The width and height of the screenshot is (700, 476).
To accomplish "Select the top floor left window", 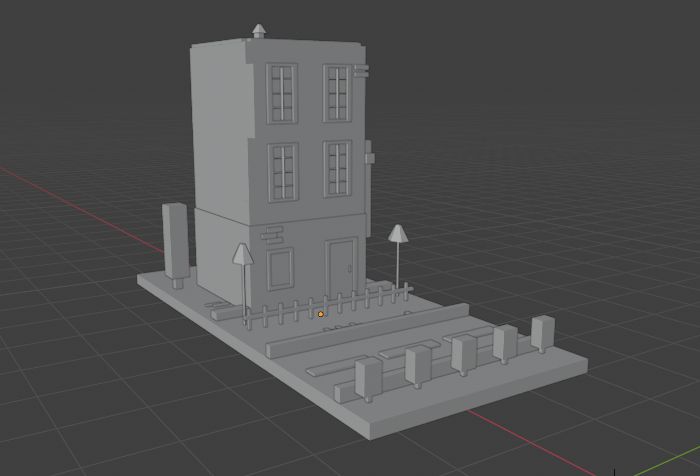I will (x=282, y=93).
